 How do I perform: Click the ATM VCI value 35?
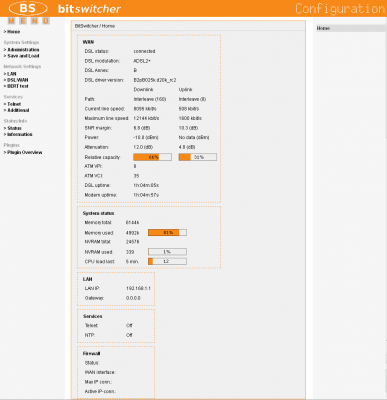coord(136,176)
